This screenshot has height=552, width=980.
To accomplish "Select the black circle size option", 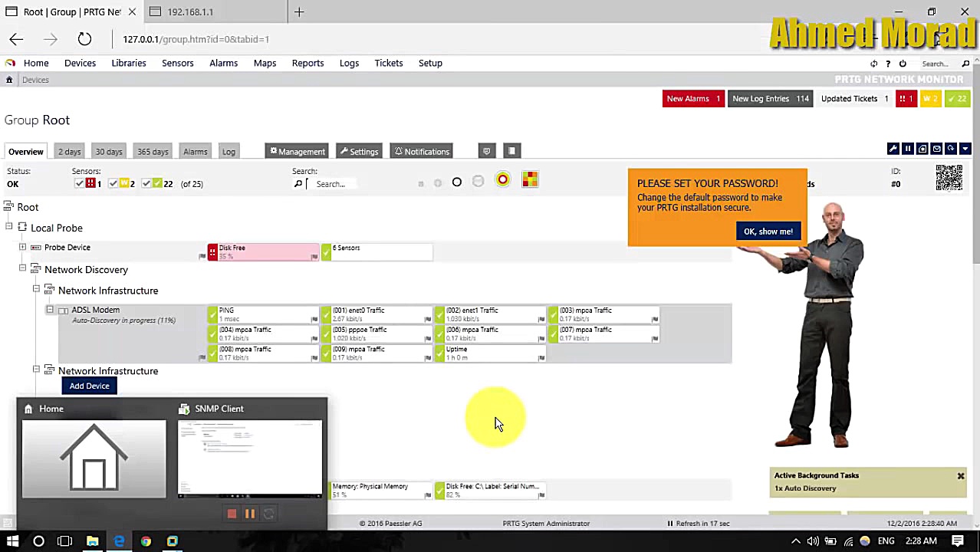I will [x=457, y=182].
